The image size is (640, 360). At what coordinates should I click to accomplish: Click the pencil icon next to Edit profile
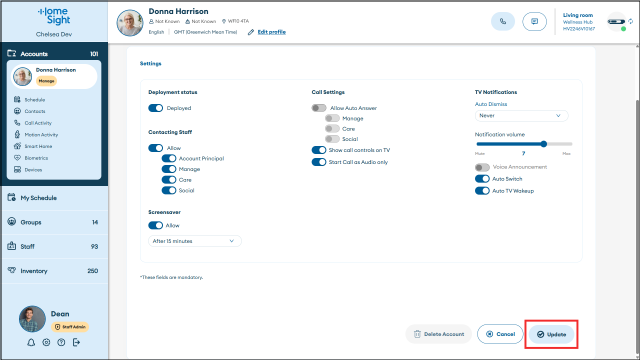(251, 32)
